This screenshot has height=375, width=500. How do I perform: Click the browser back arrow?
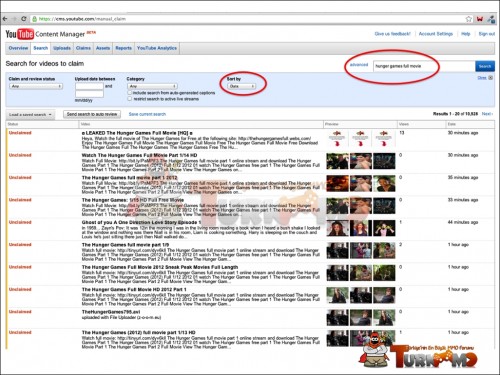coord(5,19)
